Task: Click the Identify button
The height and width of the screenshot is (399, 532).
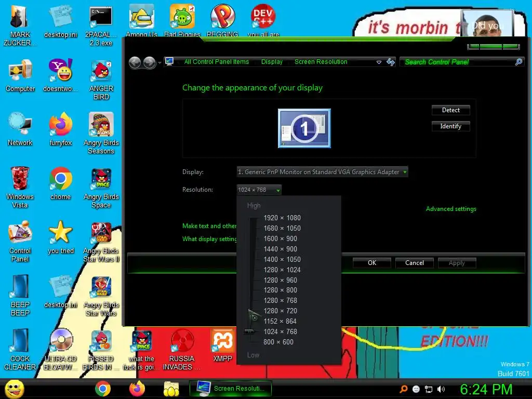Action: click(x=450, y=126)
